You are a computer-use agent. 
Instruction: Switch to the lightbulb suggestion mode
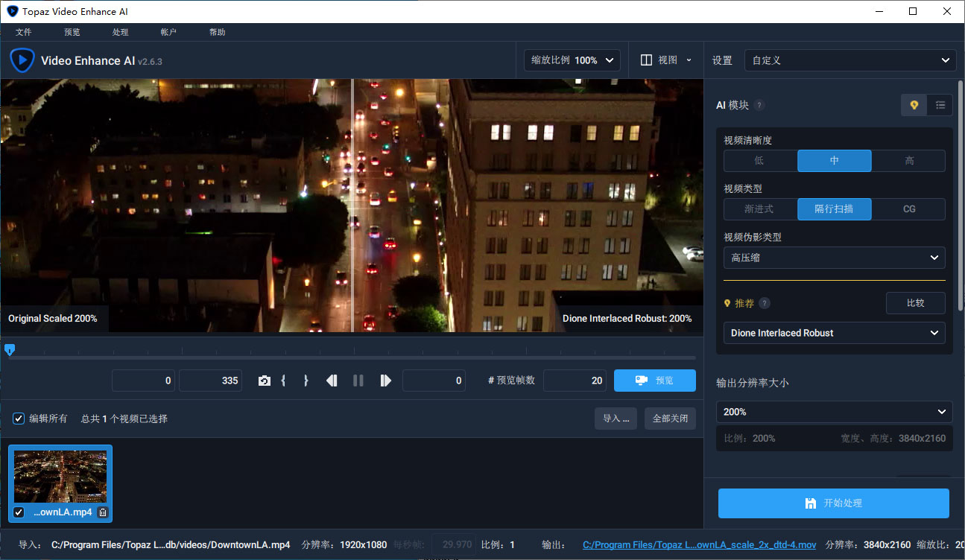click(914, 105)
